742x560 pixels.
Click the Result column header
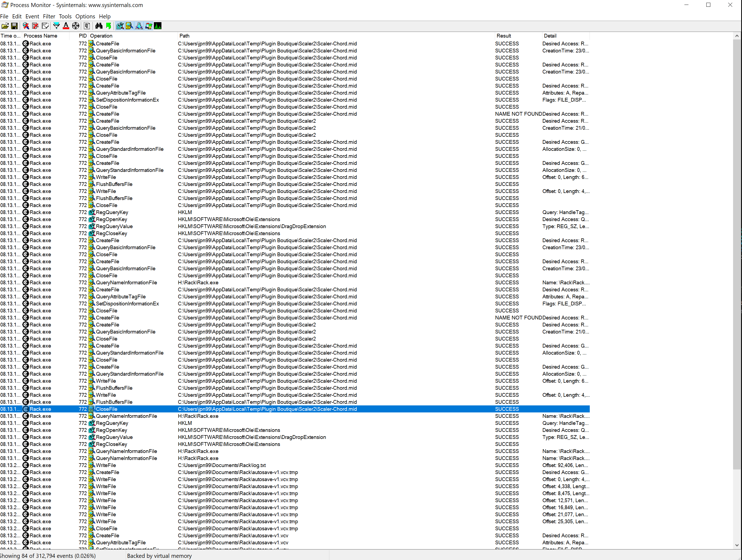tap(504, 36)
